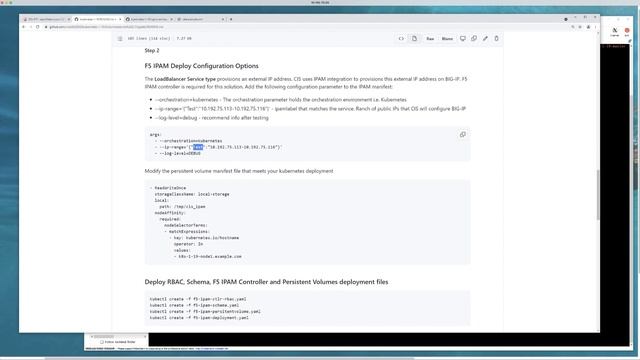Screen dimensions: 640x360
Task: Click the LoadBalancer Service type bold text
Action: 185,79
